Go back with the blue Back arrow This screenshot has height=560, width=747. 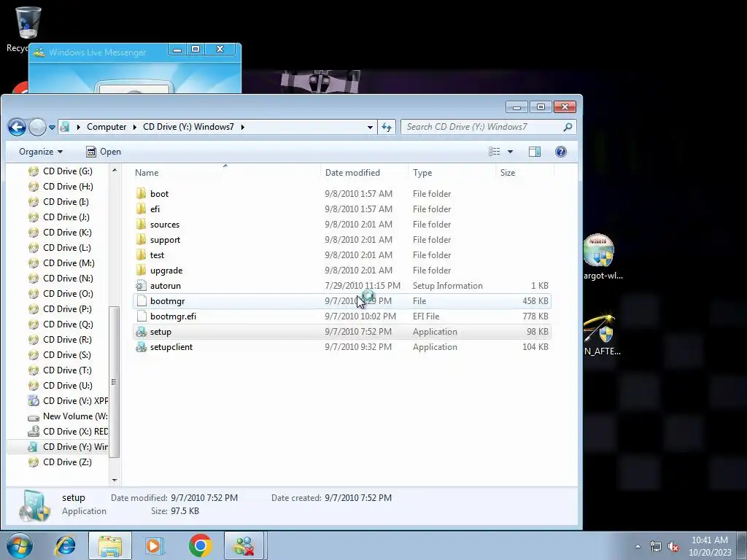pyautogui.click(x=17, y=127)
